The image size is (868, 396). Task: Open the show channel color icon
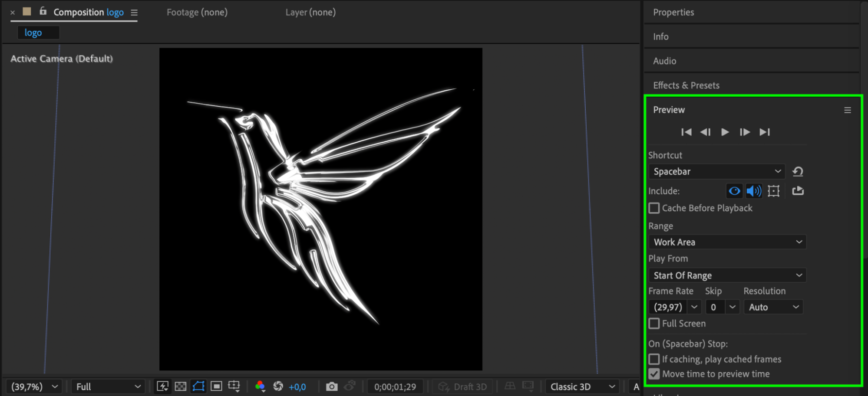pyautogui.click(x=260, y=386)
